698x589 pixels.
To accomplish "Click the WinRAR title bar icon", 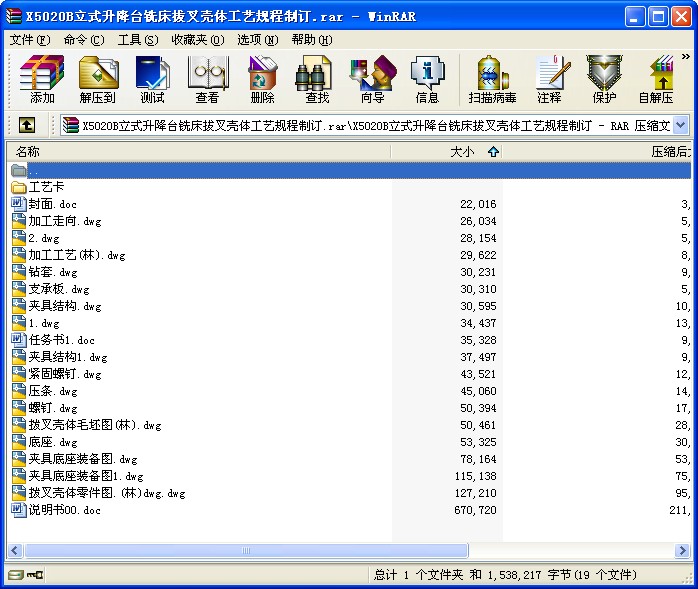I will pyautogui.click(x=13, y=16).
